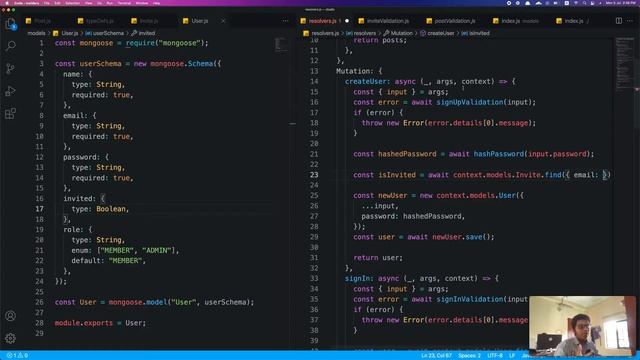Switch to the postValidation.js tab
The width and height of the screenshot is (640, 360).
click(451, 21)
